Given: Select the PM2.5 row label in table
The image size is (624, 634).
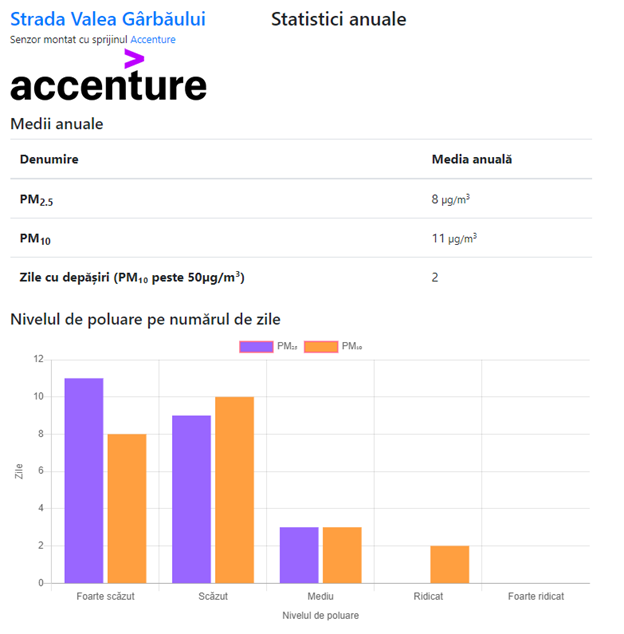Looking at the screenshot, I should coord(36,200).
